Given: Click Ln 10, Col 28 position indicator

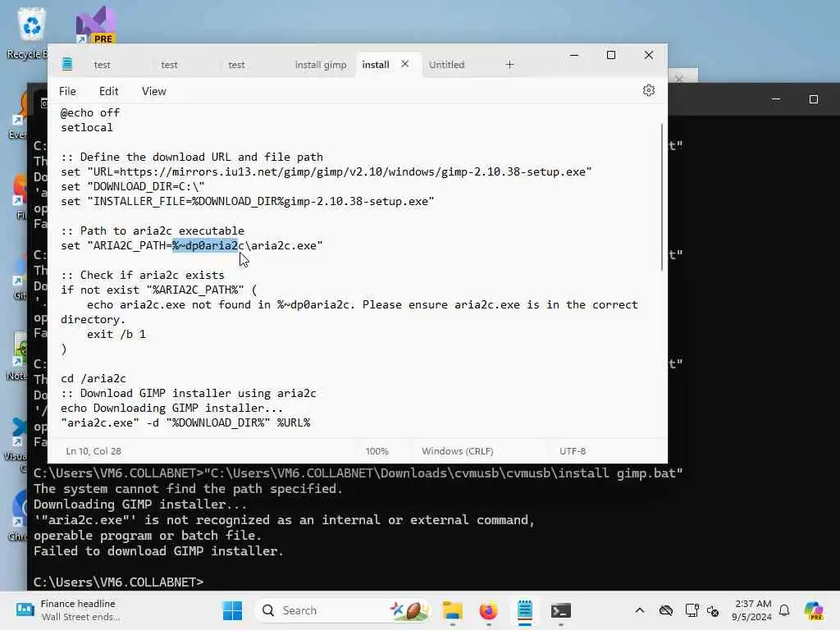Looking at the screenshot, I should [94, 451].
